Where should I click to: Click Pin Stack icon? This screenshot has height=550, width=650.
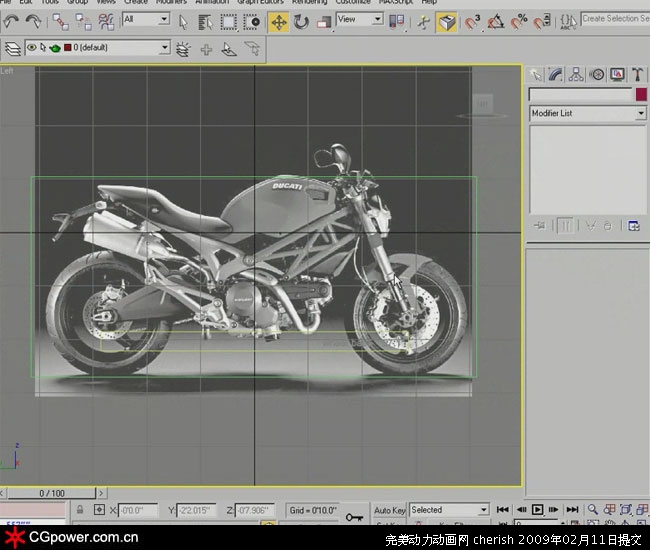pyautogui.click(x=540, y=226)
